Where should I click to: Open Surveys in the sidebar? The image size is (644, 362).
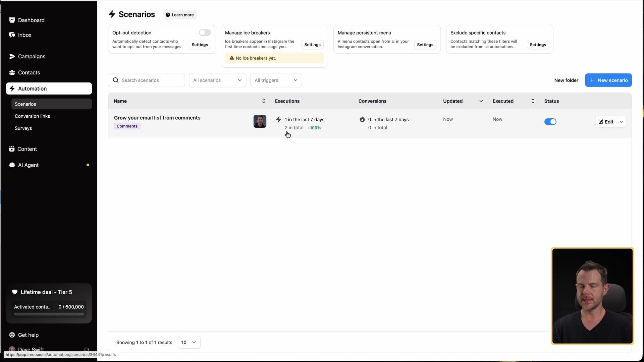point(23,128)
